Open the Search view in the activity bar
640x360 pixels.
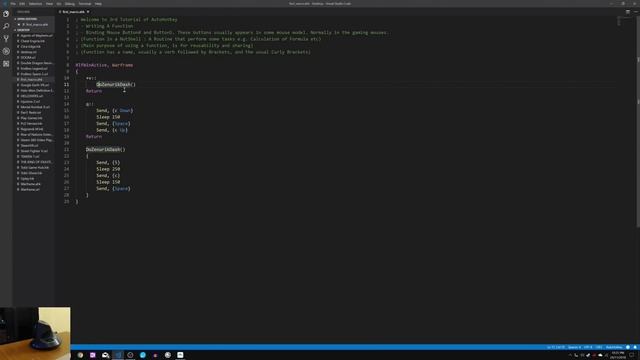pyautogui.click(x=6, y=26)
